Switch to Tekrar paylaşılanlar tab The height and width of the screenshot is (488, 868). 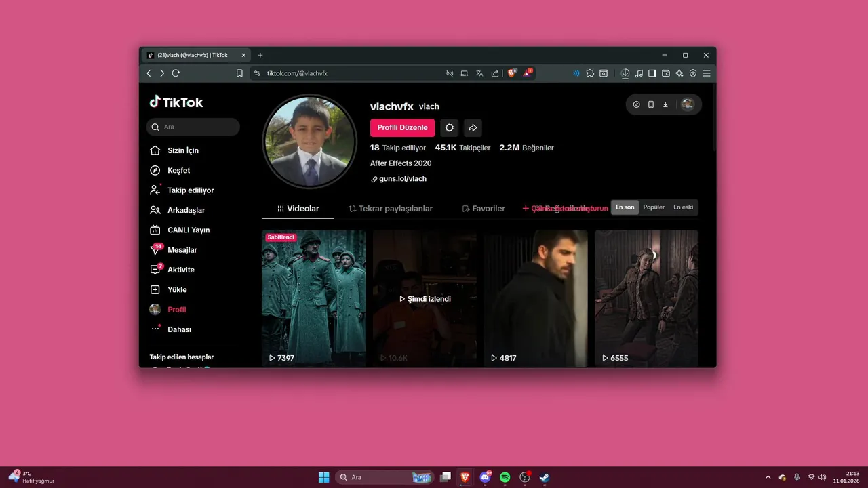[x=391, y=209]
